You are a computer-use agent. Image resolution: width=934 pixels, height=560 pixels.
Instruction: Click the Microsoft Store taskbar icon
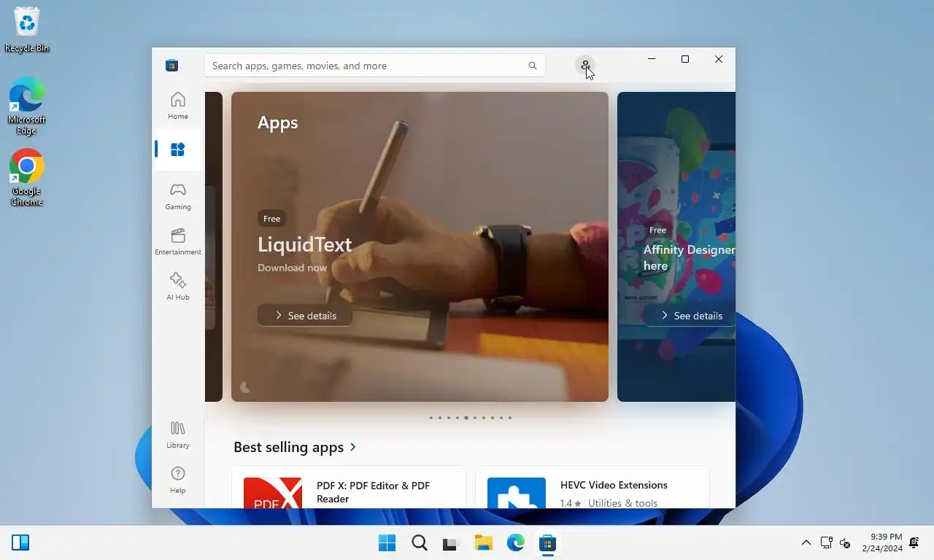coord(548,543)
